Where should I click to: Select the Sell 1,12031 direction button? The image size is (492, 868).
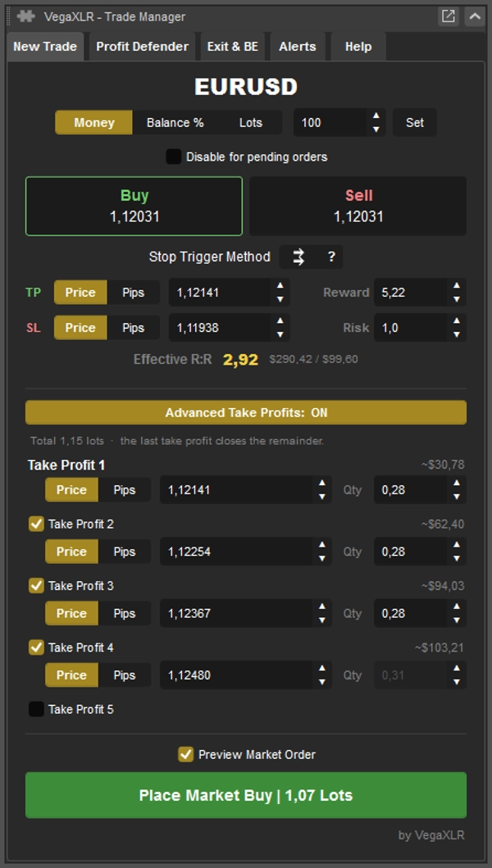(x=358, y=206)
